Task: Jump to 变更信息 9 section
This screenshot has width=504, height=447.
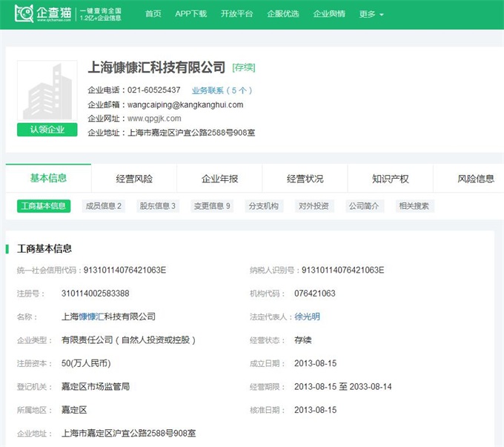Action: [x=212, y=206]
